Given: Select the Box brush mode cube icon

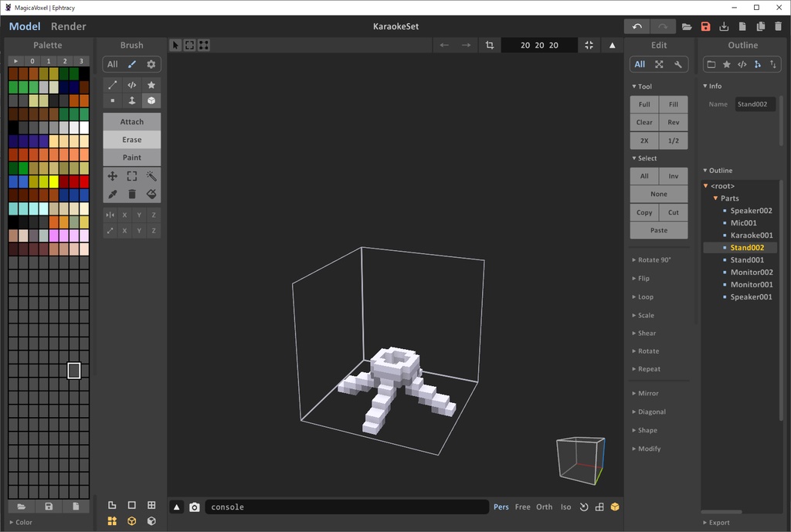Looking at the screenshot, I should [x=151, y=100].
